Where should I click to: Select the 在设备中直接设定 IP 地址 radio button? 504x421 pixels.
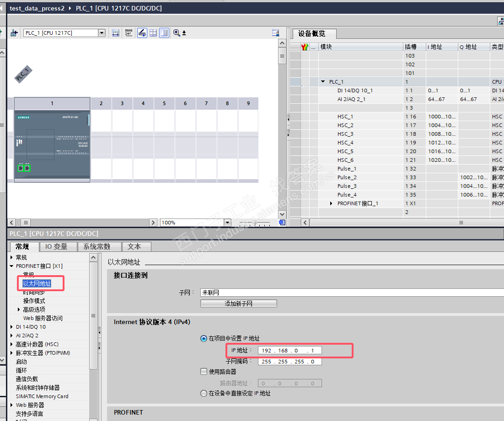[x=204, y=393]
